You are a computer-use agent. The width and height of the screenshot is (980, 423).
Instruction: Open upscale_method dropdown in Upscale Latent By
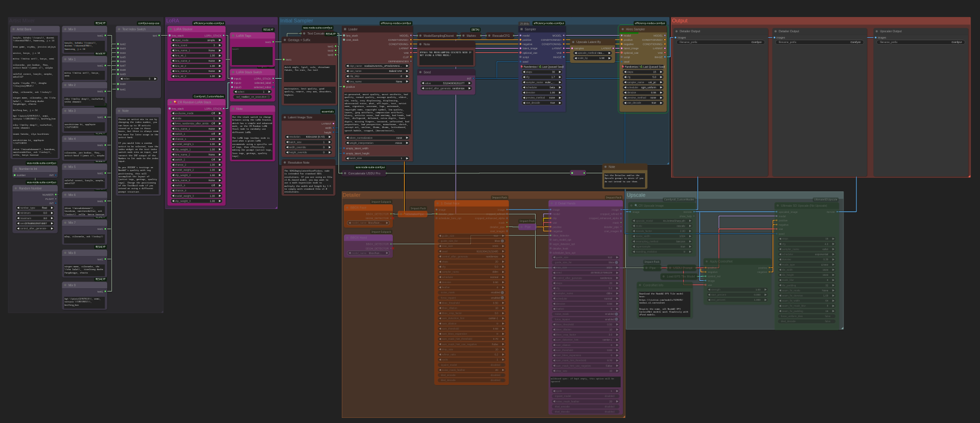coord(592,53)
